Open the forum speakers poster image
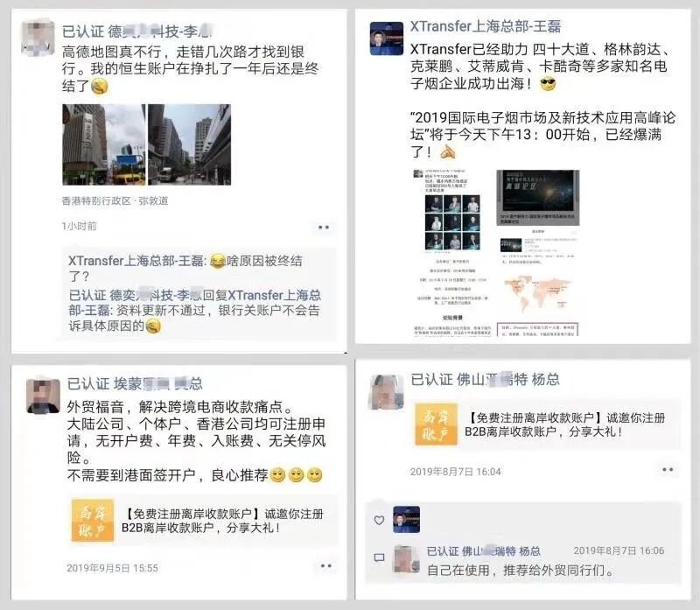 click(x=451, y=252)
